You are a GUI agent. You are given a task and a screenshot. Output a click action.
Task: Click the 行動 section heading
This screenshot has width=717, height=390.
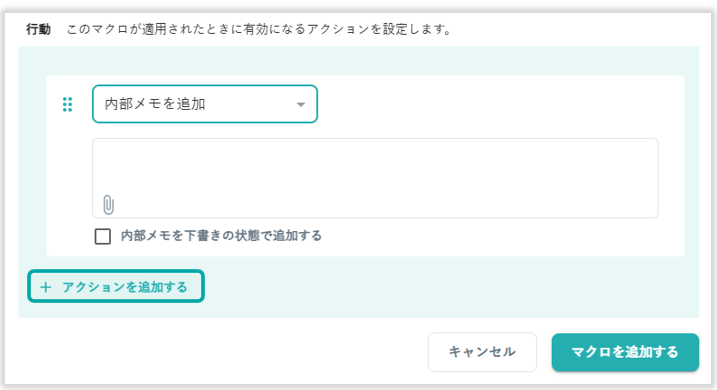(x=38, y=29)
